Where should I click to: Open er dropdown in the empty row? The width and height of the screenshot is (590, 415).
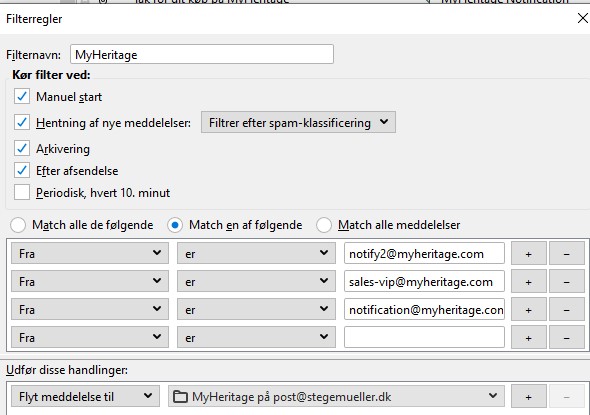(256, 337)
